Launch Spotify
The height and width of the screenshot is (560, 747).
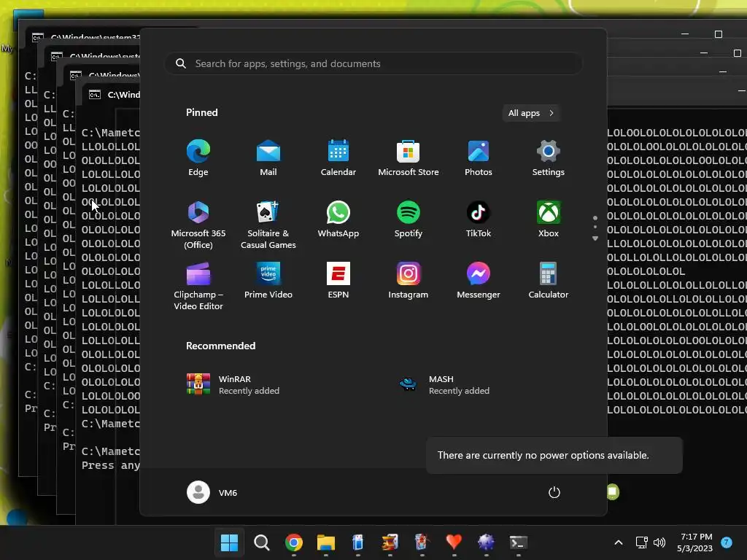409,219
